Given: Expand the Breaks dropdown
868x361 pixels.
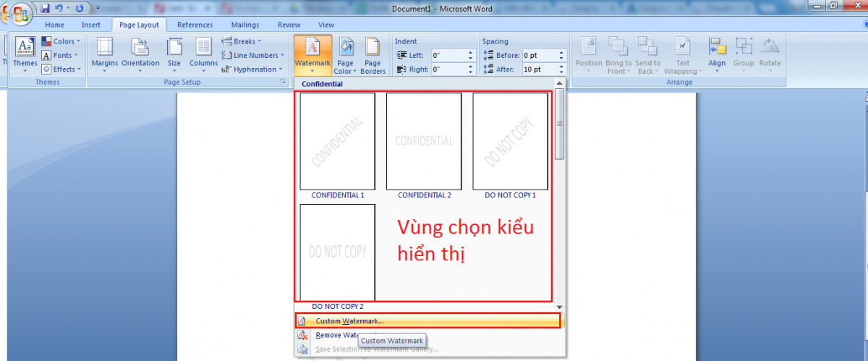Looking at the screenshot, I should (x=242, y=41).
